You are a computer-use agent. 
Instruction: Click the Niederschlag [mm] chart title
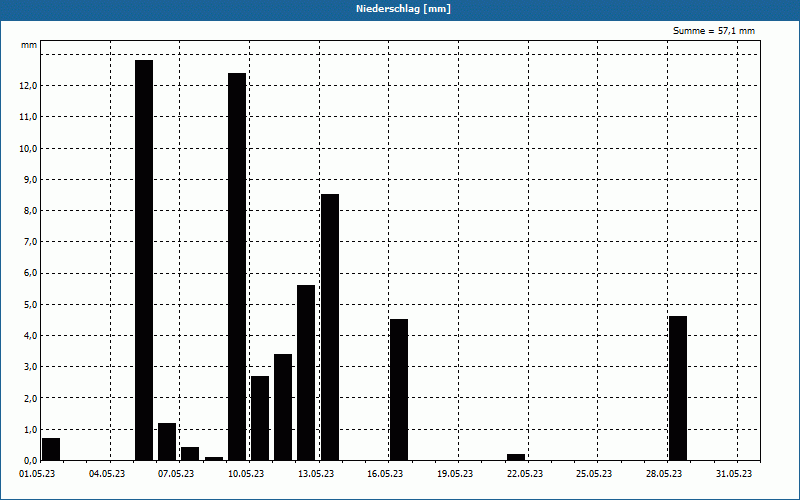[x=403, y=9]
